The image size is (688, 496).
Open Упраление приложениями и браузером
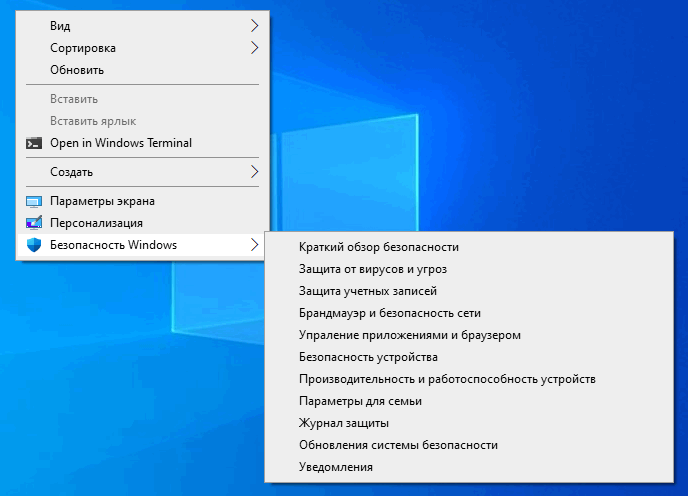point(469,335)
